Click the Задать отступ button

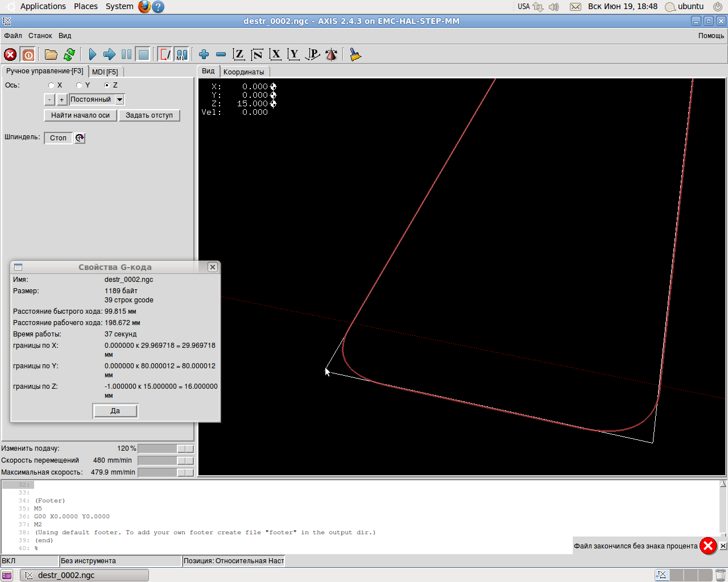(149, 115)
